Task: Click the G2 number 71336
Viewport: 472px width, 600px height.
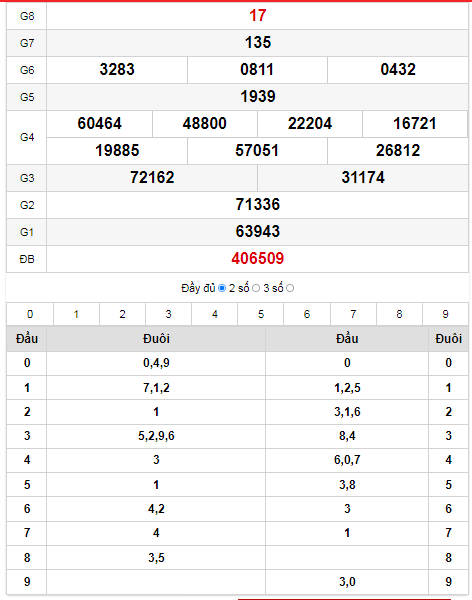Action: pos(258,204)
